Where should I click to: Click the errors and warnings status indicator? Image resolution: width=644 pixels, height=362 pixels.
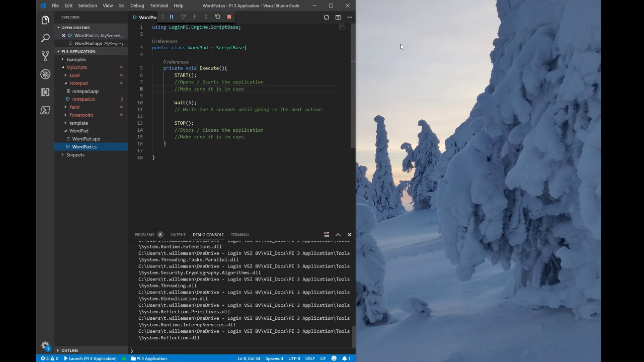tap(49, 358)
